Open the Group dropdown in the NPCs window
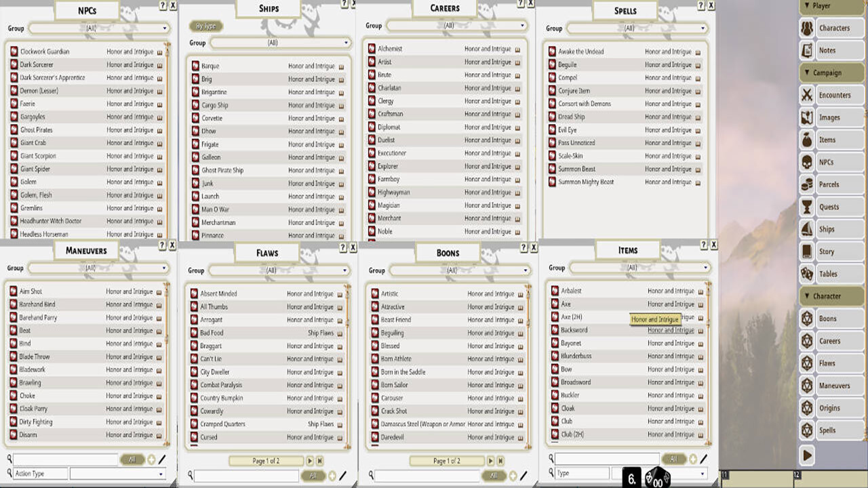 click(98, 28)
